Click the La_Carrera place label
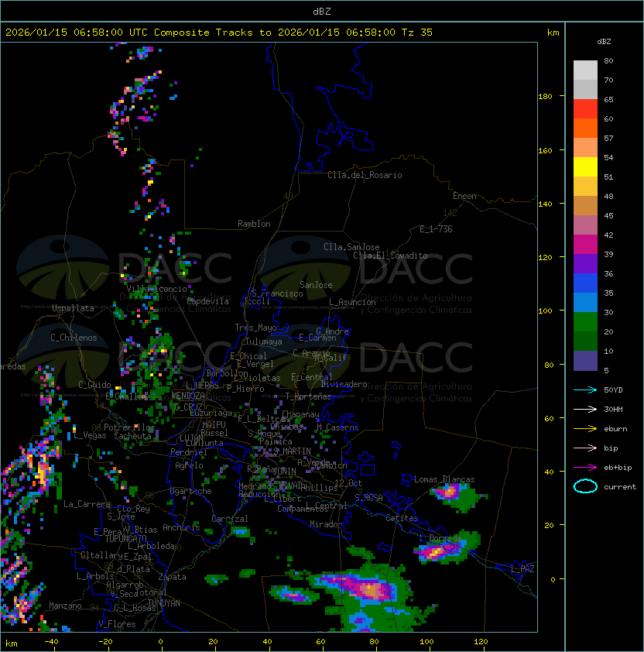 pyautogui.click(x=87, y=504)
